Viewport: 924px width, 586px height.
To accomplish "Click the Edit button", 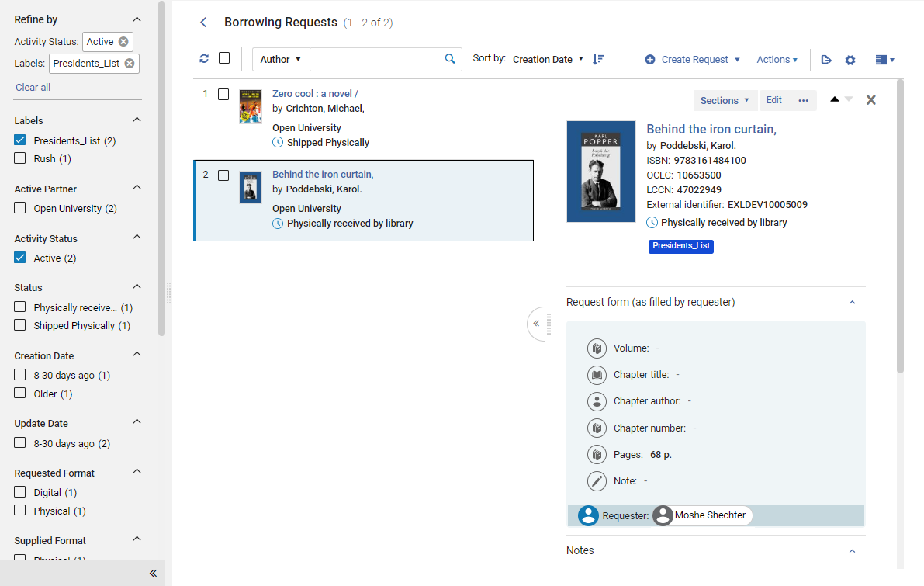I will (773, 100).
